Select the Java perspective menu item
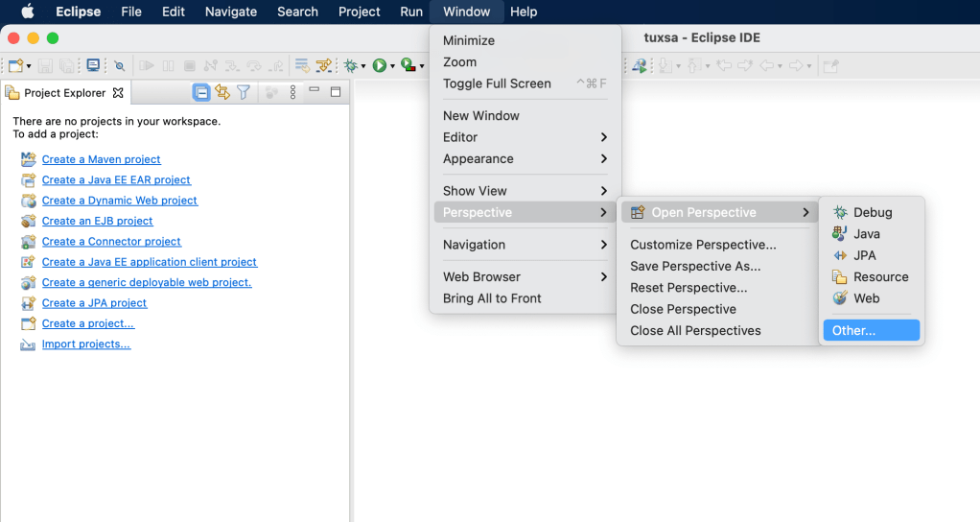 pyautogui.click(x=866, y=234)
